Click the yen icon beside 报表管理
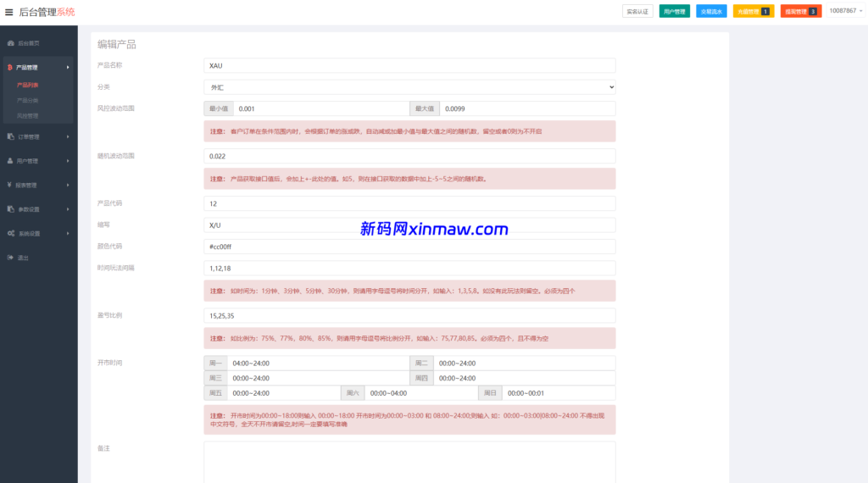 (9, 185)
